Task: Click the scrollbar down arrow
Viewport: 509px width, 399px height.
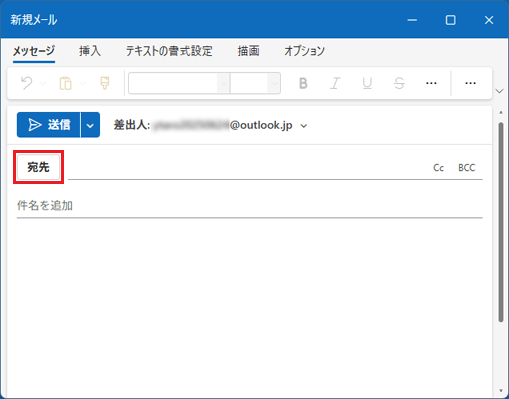Action: [x=501, y=390]
